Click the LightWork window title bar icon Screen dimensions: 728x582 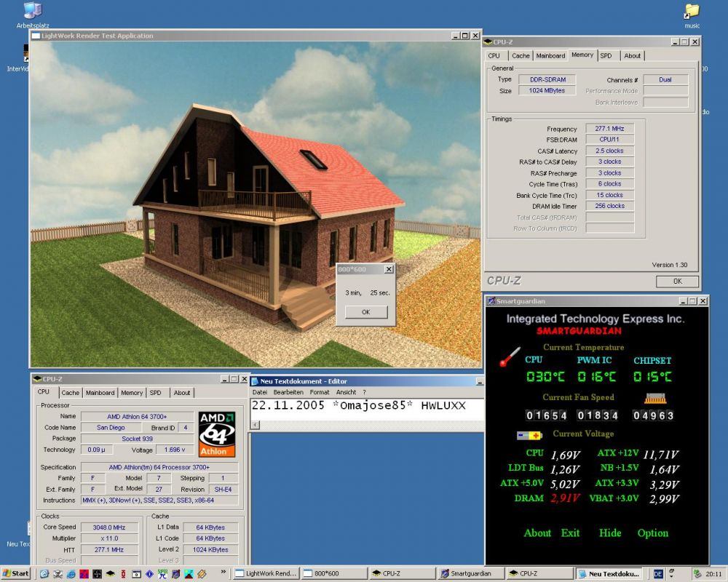(x=36, y=36)
